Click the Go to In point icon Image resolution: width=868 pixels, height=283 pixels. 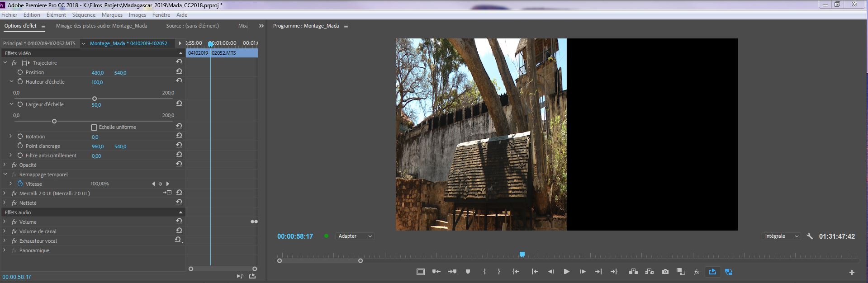tap(535, 272)
